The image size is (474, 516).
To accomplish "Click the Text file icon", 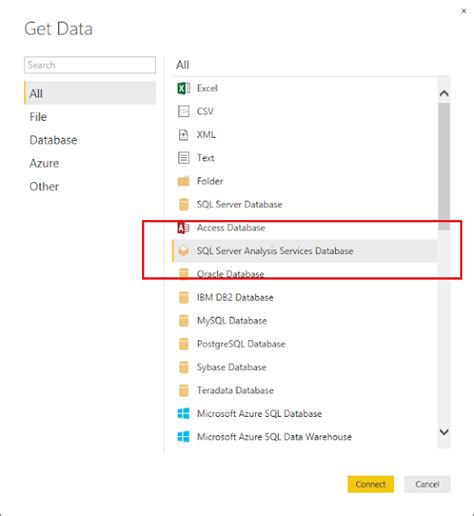I will [x=183, y=158].
